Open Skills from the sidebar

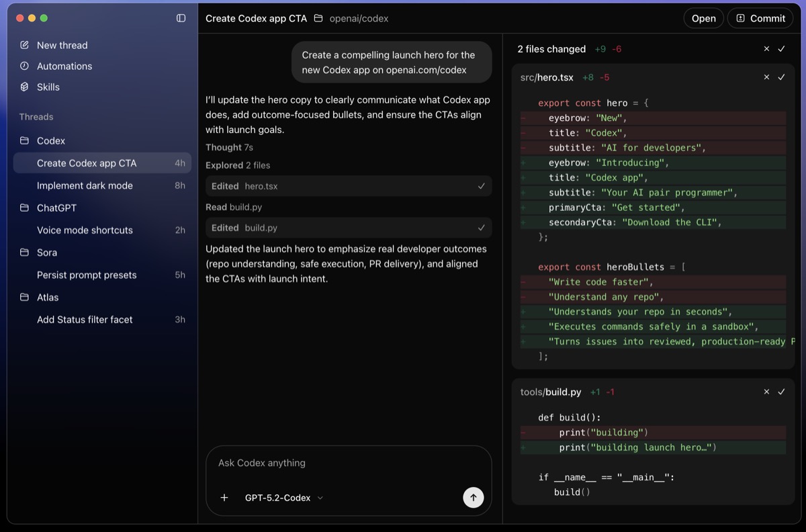[48, 87]
